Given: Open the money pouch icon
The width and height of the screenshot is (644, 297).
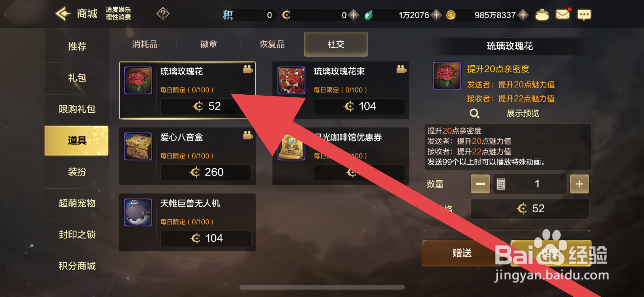Looking at the screenshot, I should pos(542,15).
